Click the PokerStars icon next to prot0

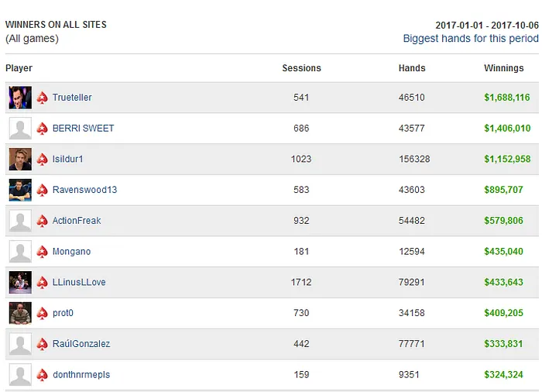(x=43, y=314)
